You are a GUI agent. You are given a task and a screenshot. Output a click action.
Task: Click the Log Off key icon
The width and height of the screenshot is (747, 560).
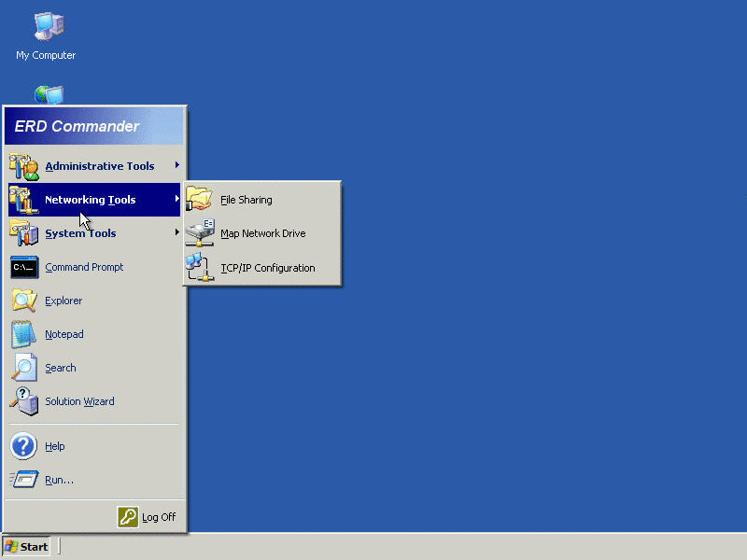point(128,517)
